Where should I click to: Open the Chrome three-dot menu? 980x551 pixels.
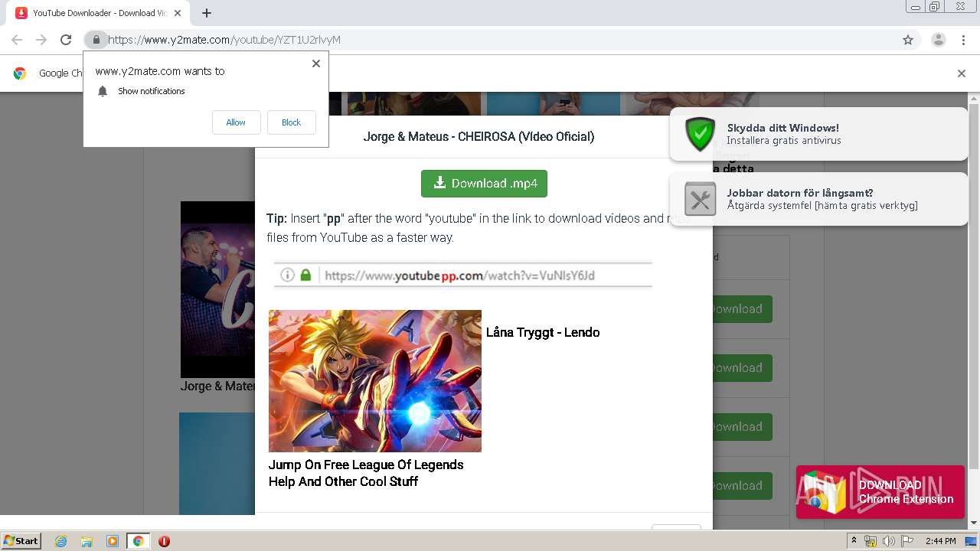(963, 40)
